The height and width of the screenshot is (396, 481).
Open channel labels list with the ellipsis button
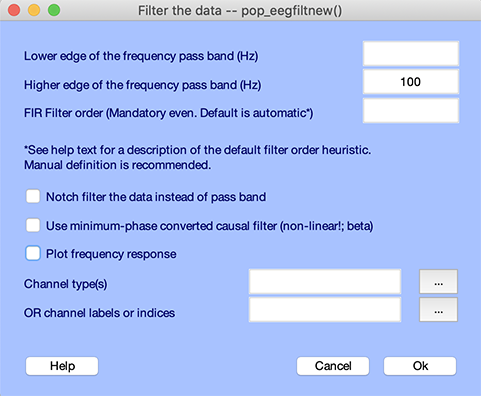(438, 310)
